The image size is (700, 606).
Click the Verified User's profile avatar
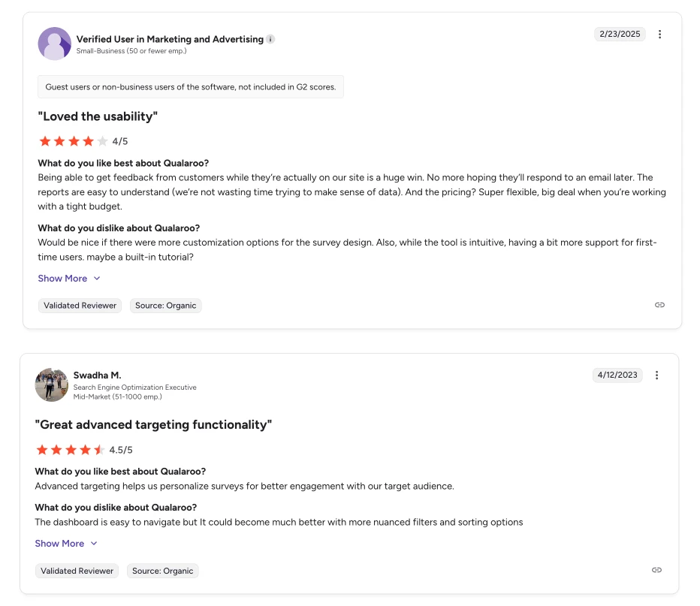54,44
